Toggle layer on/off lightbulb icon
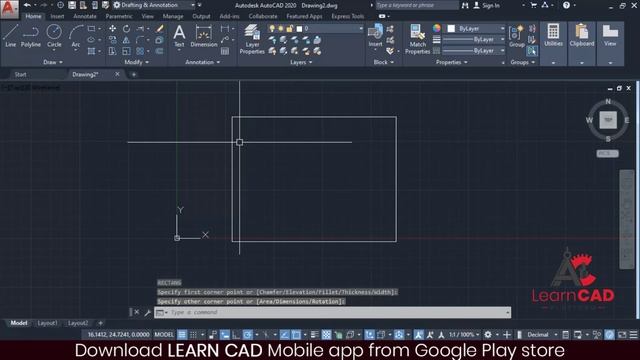Viewport: 640px width, 360px height. [x=272, y=29]
